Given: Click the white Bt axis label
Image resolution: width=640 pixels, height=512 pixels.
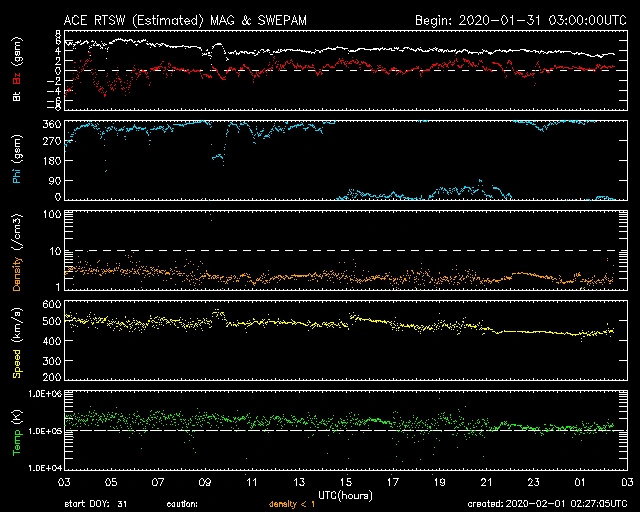Looking at the screenshot, I should click(x=16, y=97).
